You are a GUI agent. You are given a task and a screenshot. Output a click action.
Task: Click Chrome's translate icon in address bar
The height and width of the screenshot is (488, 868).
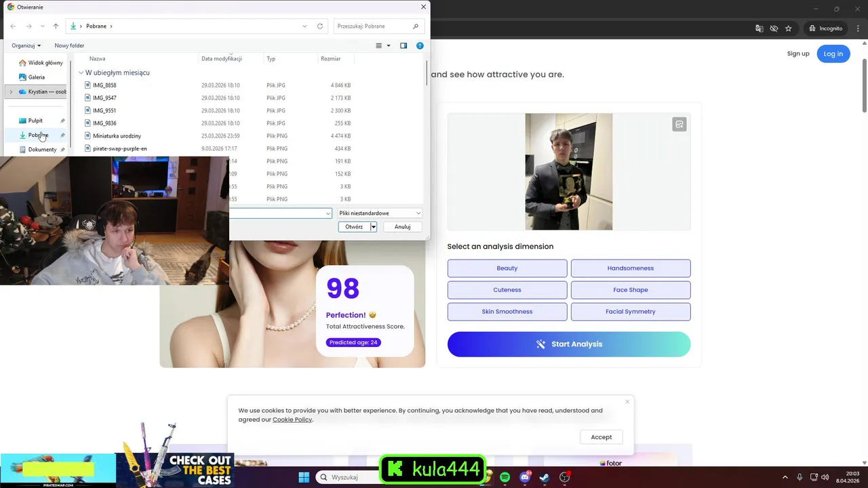759,28
